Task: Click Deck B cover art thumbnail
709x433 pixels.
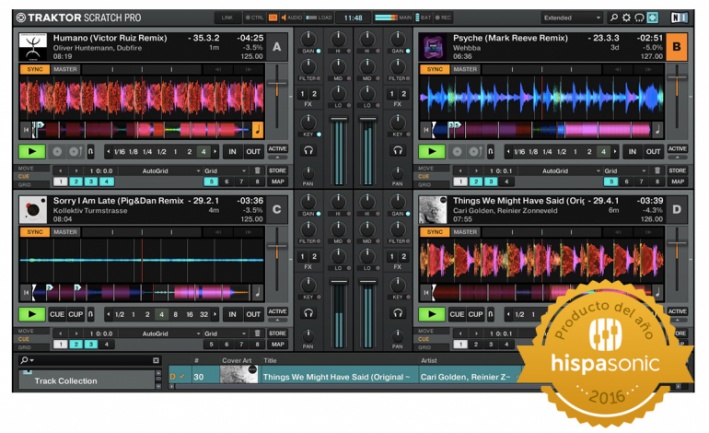Action: point(433,47)
